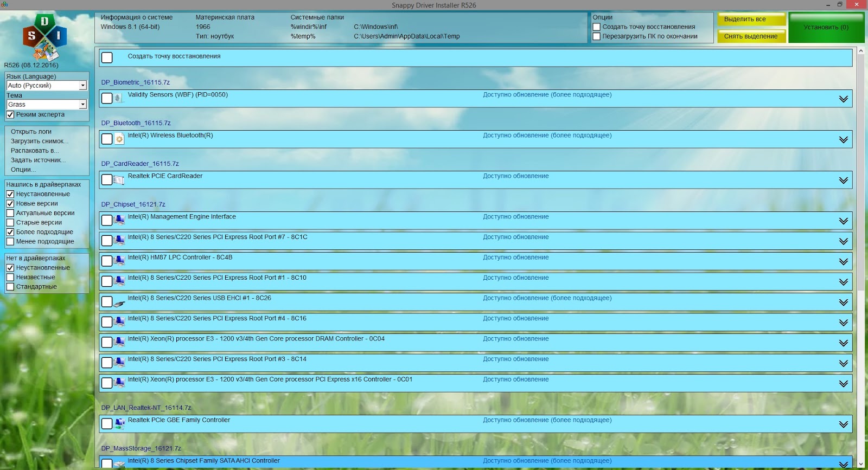The height and width of the screenshot is (470, 868).
Task: Select the Intel Management Engine Interface checkbox
Action: point(107,220)
